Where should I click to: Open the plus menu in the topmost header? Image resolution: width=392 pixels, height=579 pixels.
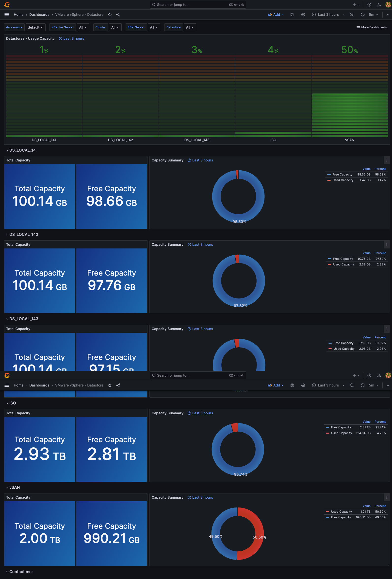(x=356, y=5)
